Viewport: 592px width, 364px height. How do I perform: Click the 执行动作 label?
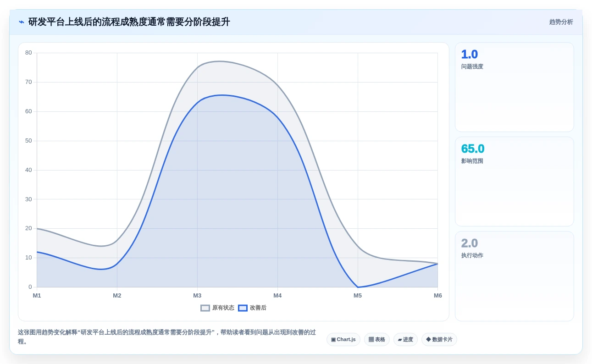(x=472, y=256)
